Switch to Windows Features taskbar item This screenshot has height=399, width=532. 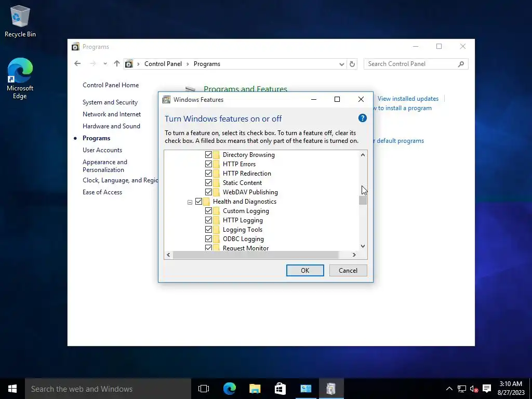tap(331, 389)
